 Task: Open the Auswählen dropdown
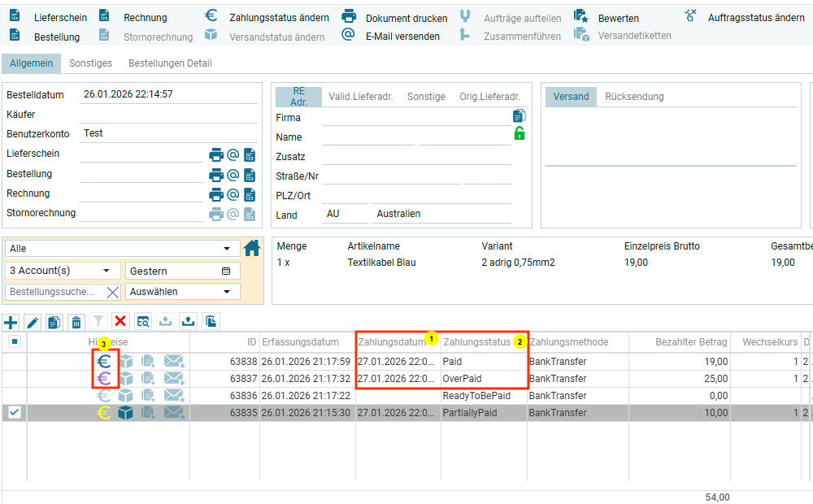(x=182, y=292)
